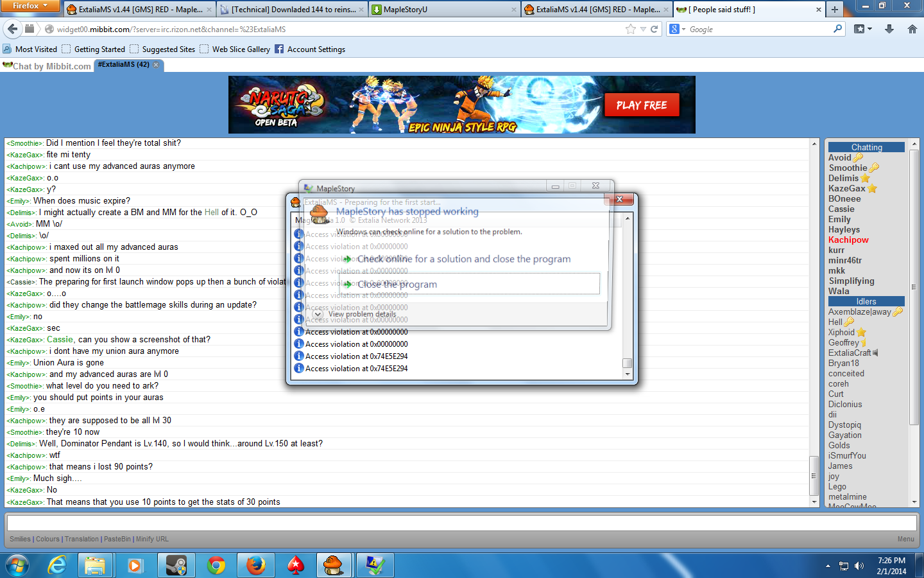Open a new browser tab

tap(834, 9)
